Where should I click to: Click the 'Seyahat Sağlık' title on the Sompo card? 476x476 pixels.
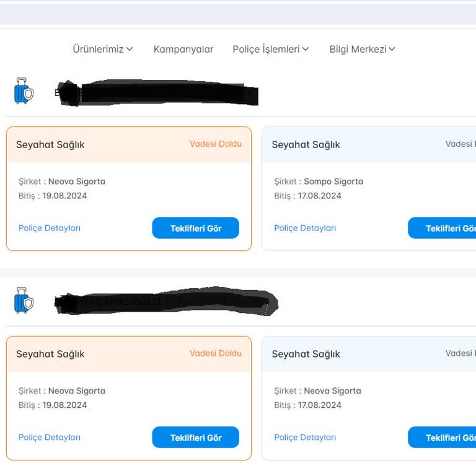tap(306, 145)
